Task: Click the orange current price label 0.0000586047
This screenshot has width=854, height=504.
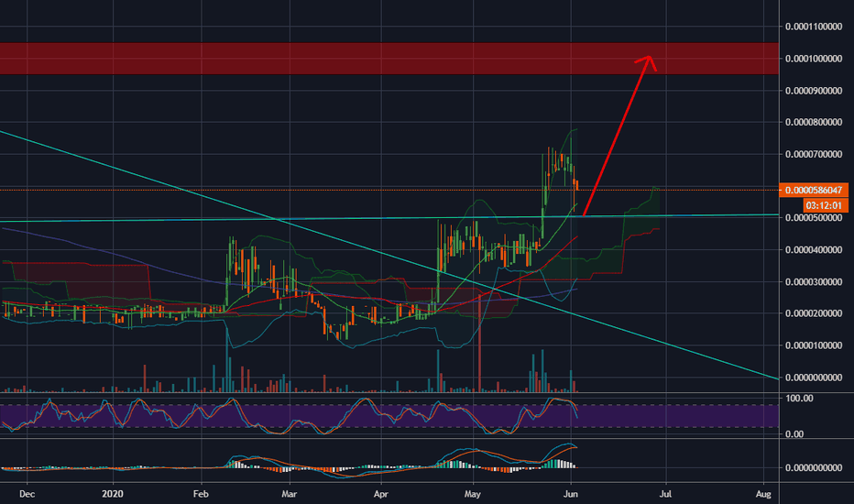Action: 814,191
